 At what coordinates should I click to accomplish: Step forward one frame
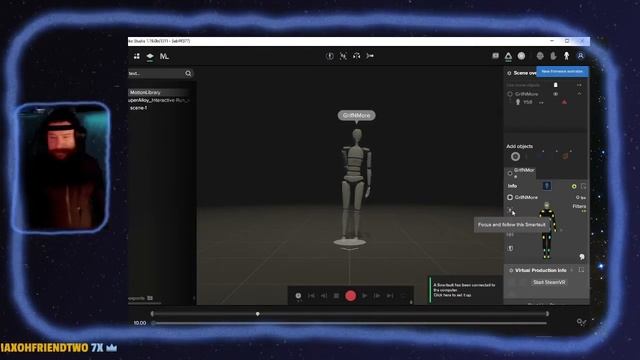click(x=377, y=296)
